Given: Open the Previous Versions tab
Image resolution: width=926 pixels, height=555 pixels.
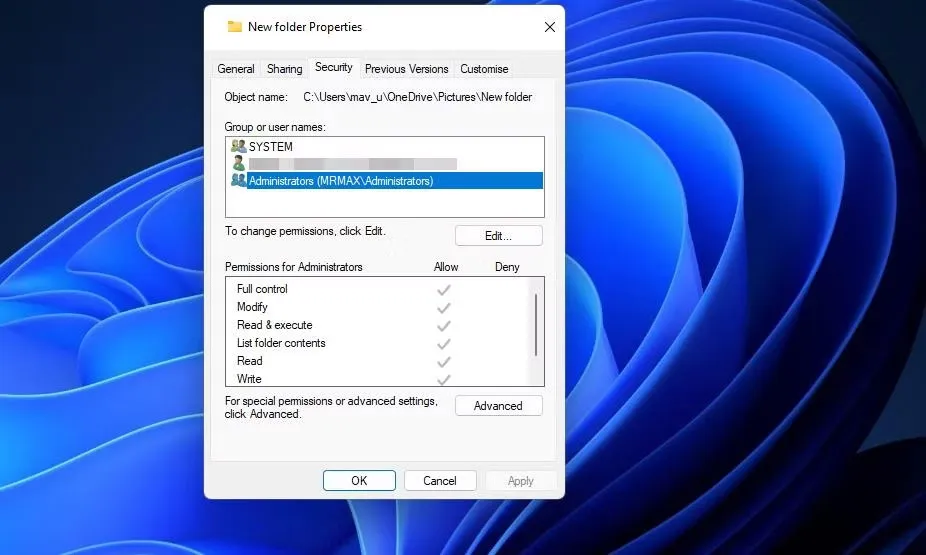Looking at the screenshot, I should (406, 69).
